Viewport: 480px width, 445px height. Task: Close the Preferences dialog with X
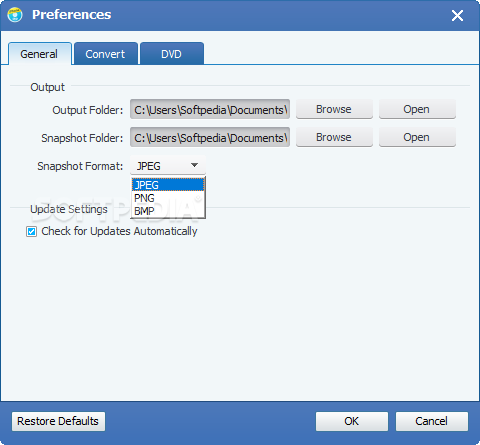coord(457,15)
